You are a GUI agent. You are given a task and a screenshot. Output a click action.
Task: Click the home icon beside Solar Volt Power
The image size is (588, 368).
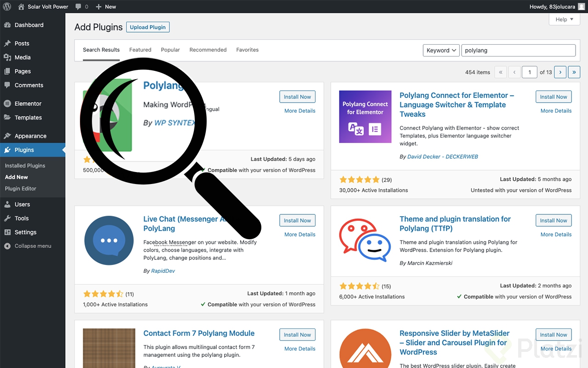(21, 7)
